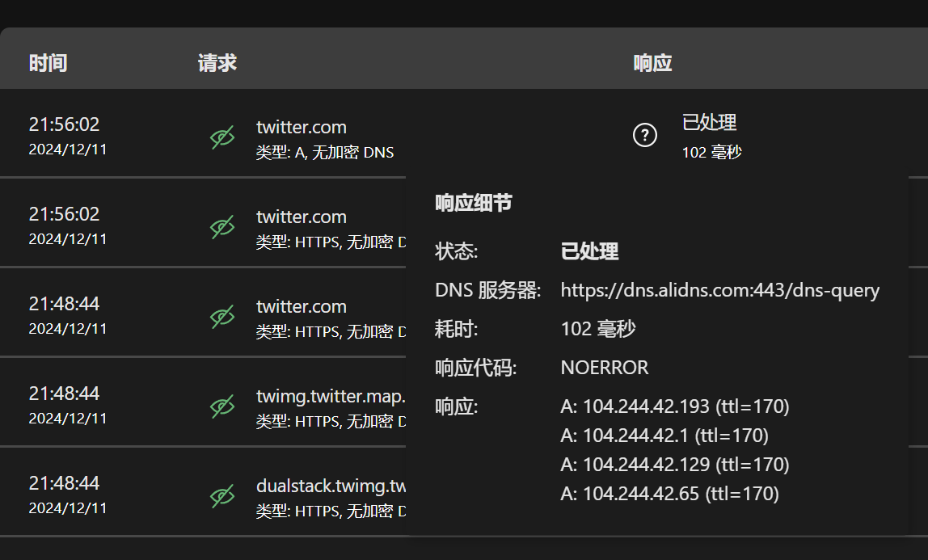The image size is (928, 560).
Task: Click time 21:48:44 in the dualstack.twimg row
Action: pyautogui.click(x=65, y=483)
